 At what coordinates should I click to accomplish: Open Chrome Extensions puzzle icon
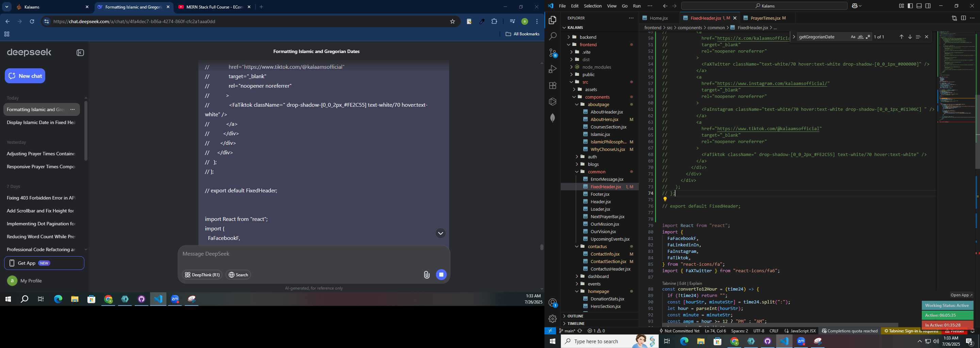[x=494, y=22]
